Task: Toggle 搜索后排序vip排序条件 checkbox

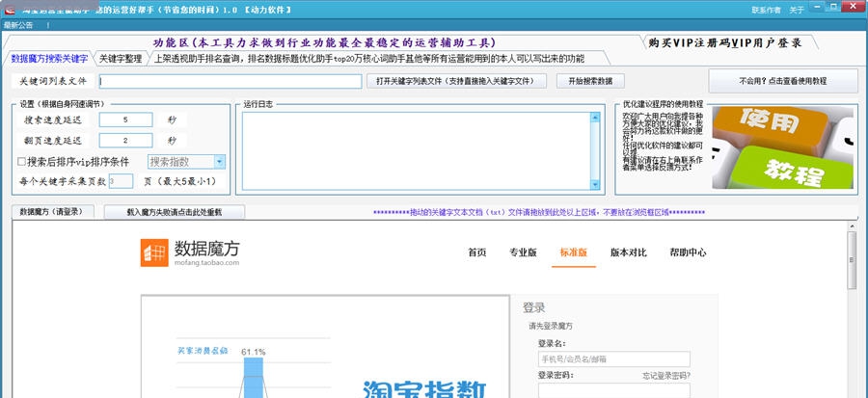Action: point(21,161)
